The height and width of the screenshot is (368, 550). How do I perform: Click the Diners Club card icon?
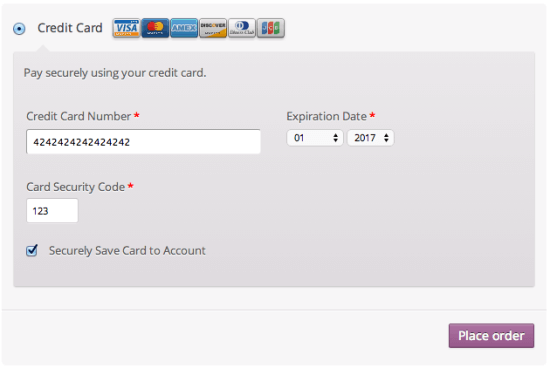(x=242, y=28)
